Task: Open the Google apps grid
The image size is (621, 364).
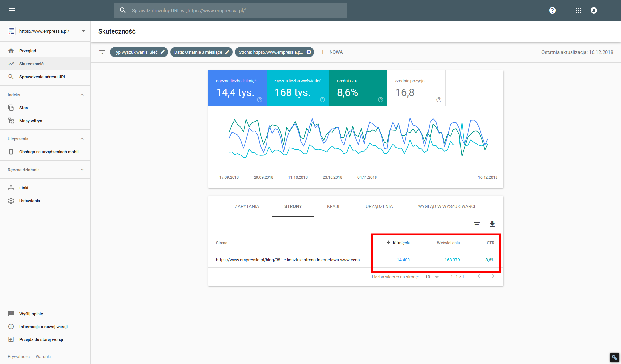Action: click(578, 10)
